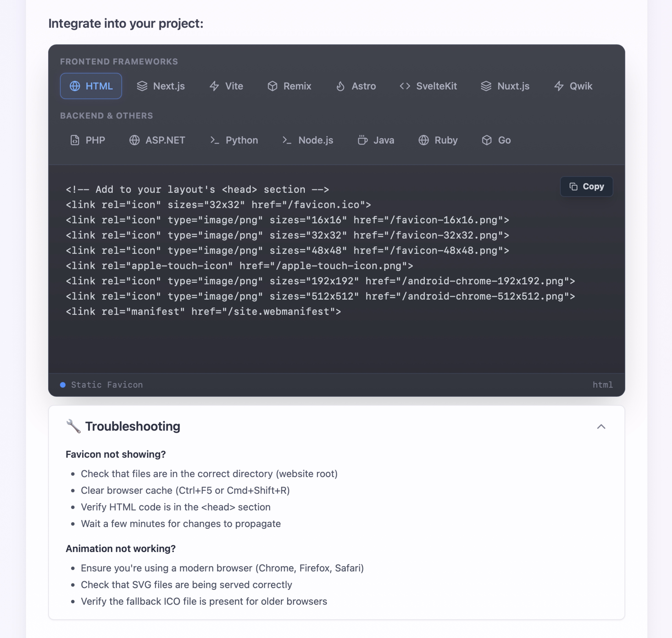
Task: Click the coffee cup icon beside Java
Action: pyautogui.click(x=363, y=140)
